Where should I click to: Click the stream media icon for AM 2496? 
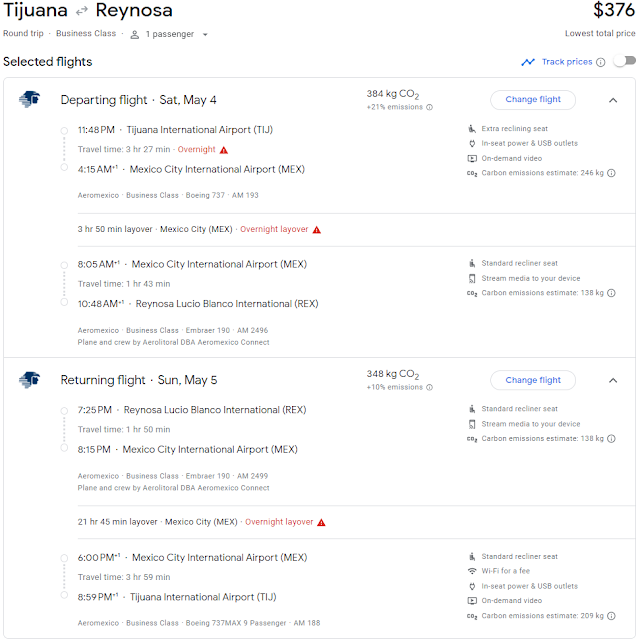coord(472,278)
